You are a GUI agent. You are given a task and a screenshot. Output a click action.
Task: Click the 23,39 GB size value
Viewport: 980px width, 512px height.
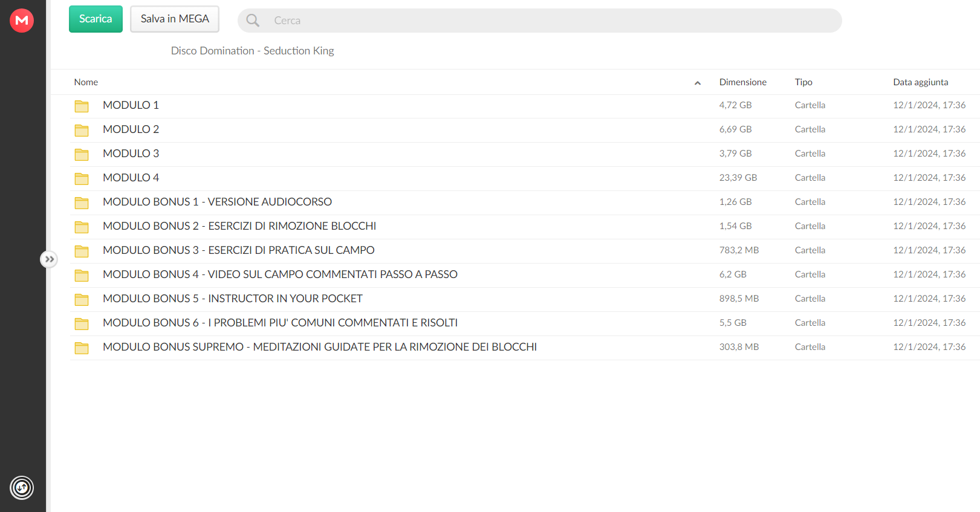coord(738,178)
